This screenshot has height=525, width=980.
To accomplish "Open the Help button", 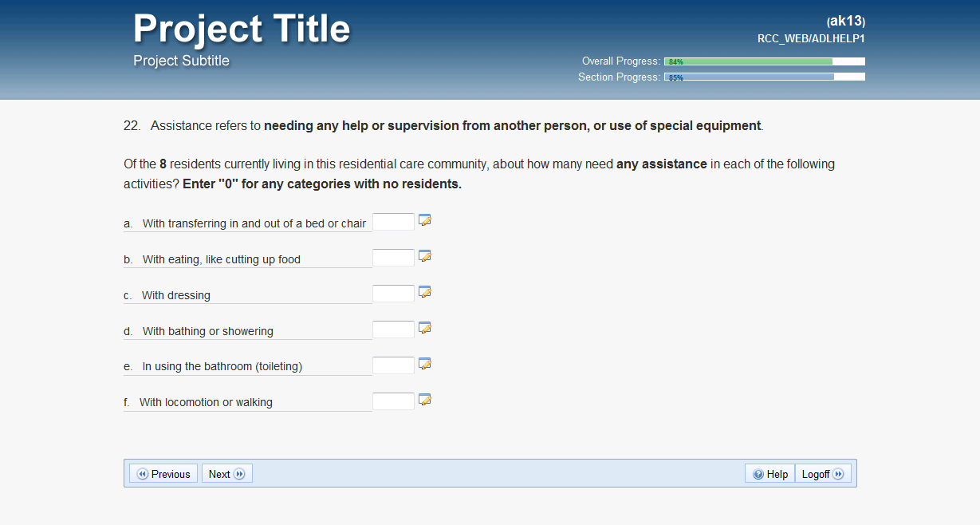I will pyautogui.click(x=769, y=474).
